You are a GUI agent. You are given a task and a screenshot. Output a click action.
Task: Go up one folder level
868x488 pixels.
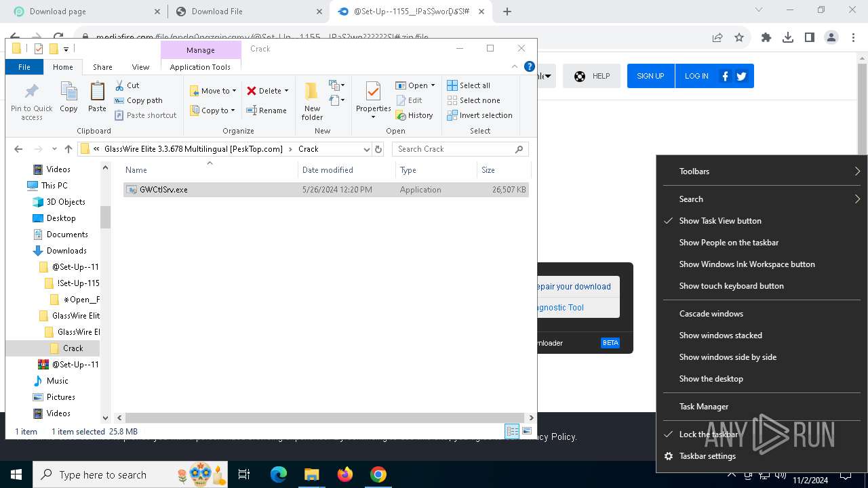[x=68, y=149]
